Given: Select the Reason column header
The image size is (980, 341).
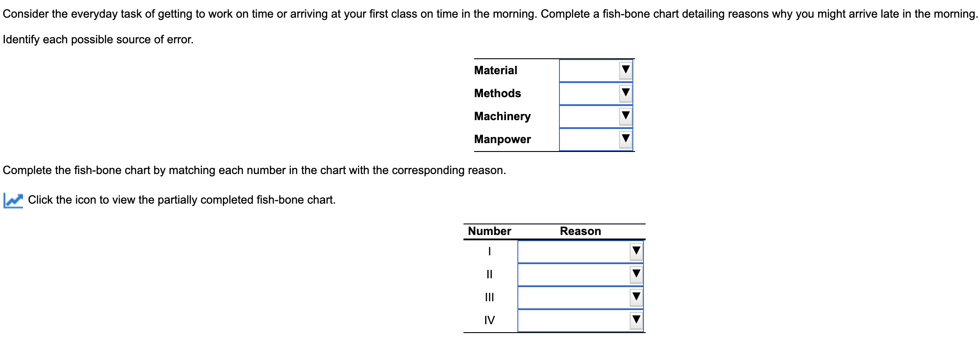Looking at the screenshot, I should pyautogui.click(x=580, y=230).
